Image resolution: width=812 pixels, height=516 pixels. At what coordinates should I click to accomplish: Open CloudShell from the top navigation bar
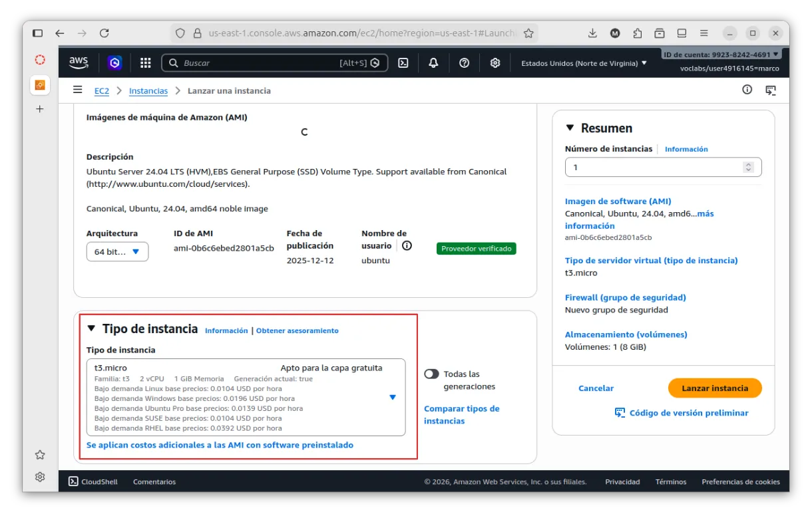point(403,63)
